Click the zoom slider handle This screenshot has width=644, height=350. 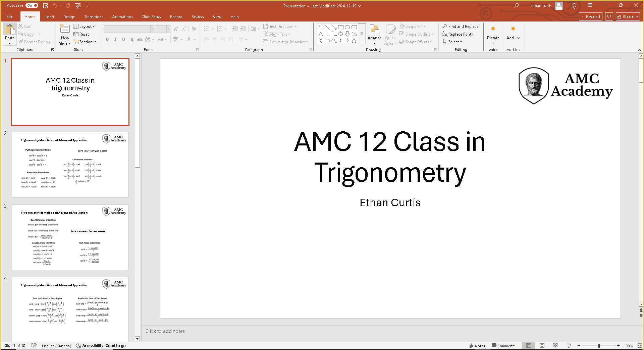pyautogui.click(x=599, y=346)
